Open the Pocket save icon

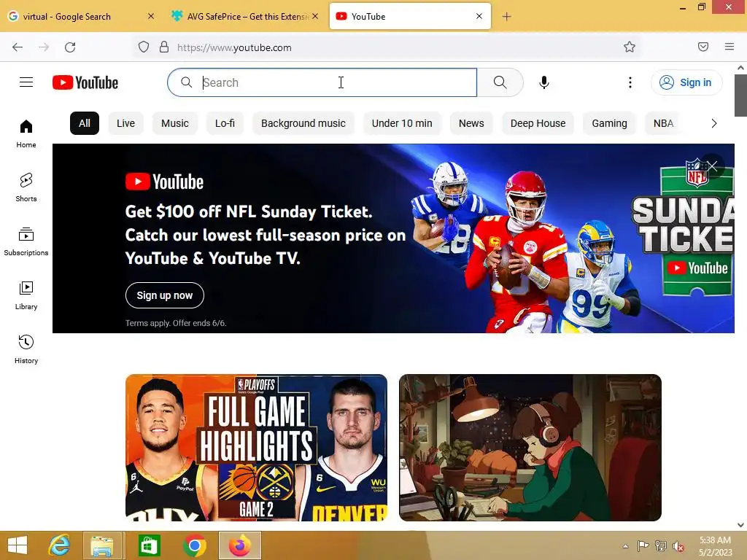coord(703,47)
